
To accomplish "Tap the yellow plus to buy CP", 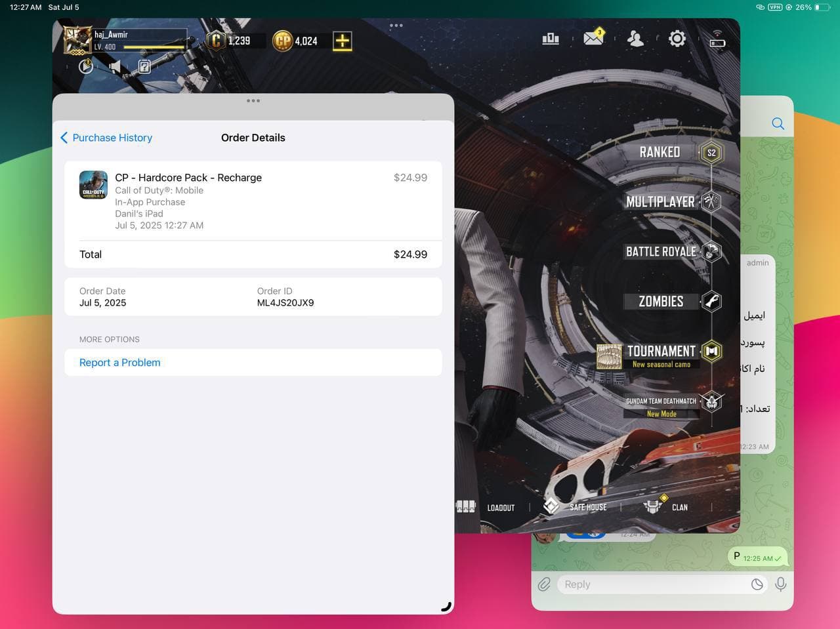I will coord(342,41).
